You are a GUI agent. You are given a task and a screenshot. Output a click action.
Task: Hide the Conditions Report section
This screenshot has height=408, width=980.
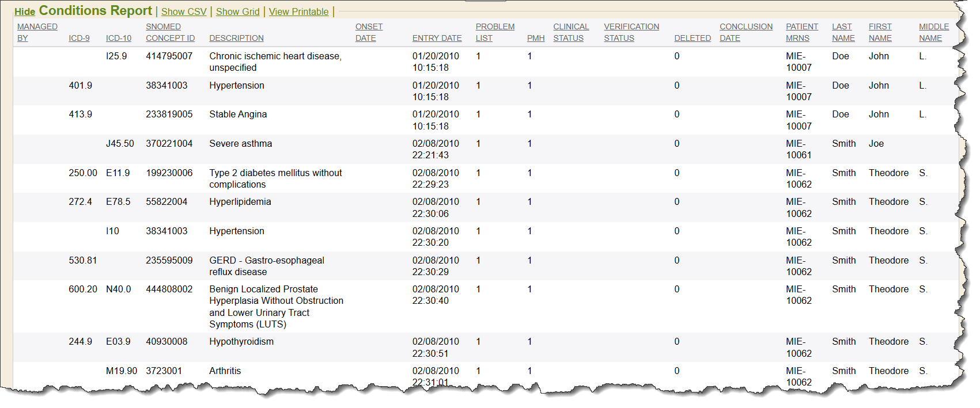pos(25,12)
